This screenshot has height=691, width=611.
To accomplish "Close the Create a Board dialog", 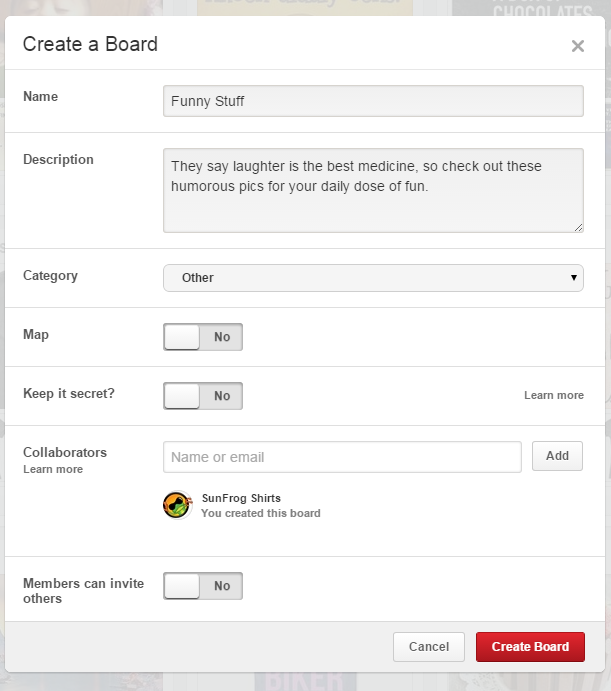I will coord(577,46).
